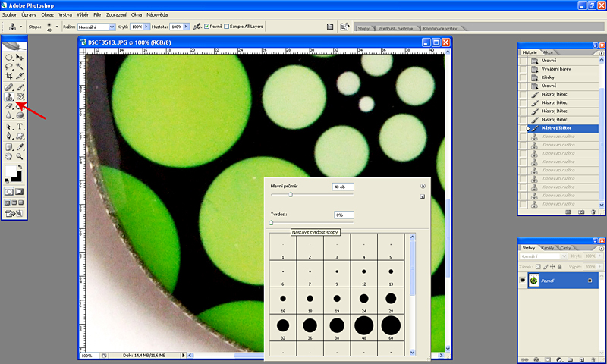Screen dimensions: 607x364
Task: Select the Clone Stamp tool
Action: pyautogui.click(x=9, y=97)
